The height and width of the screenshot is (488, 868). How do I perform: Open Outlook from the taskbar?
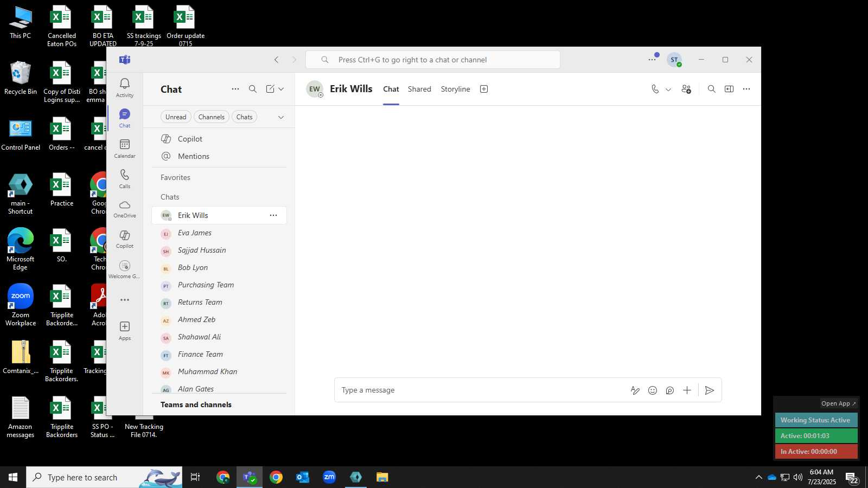click(303, 477)
